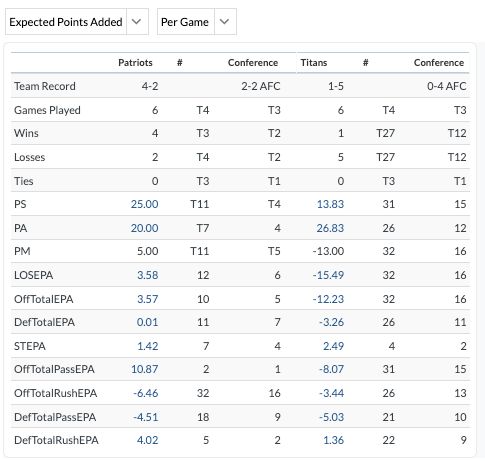Open Patriots DefTotalRushEPA 4.02 link
This screenshot has height=461, width=485.
point(147,440)
